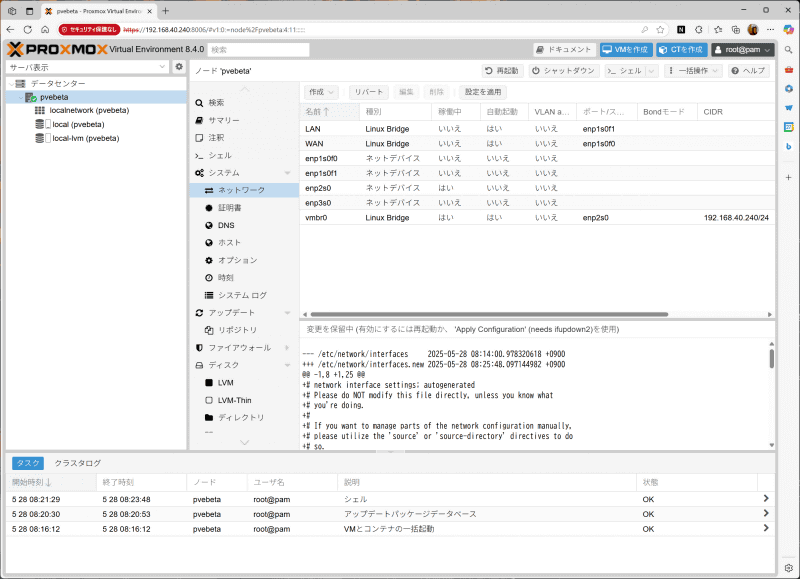Open the server view gear settings
This screenshot has height=579, width=800.
click(179, 67)
